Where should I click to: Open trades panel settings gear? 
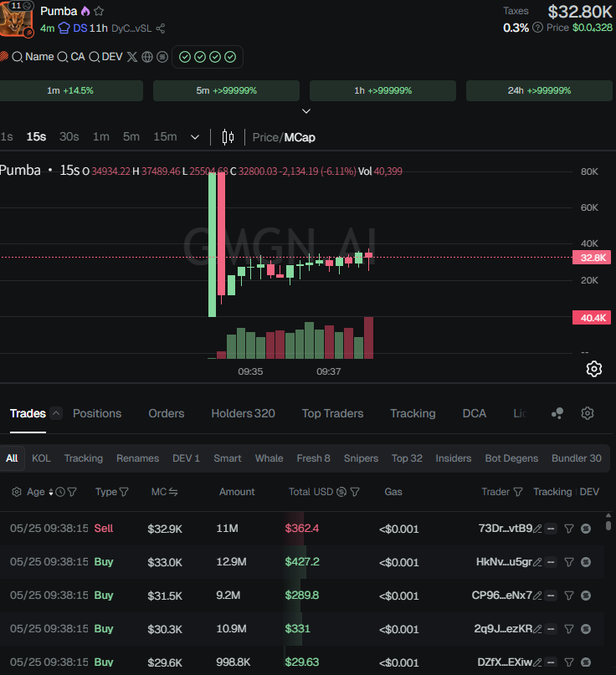588,413
